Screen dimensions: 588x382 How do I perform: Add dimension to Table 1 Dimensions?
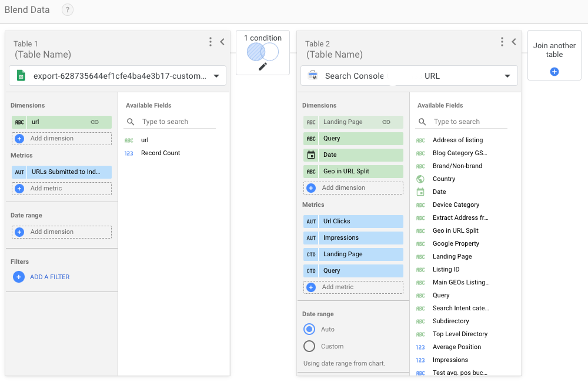pyautogui.click(x=62, y=138)
